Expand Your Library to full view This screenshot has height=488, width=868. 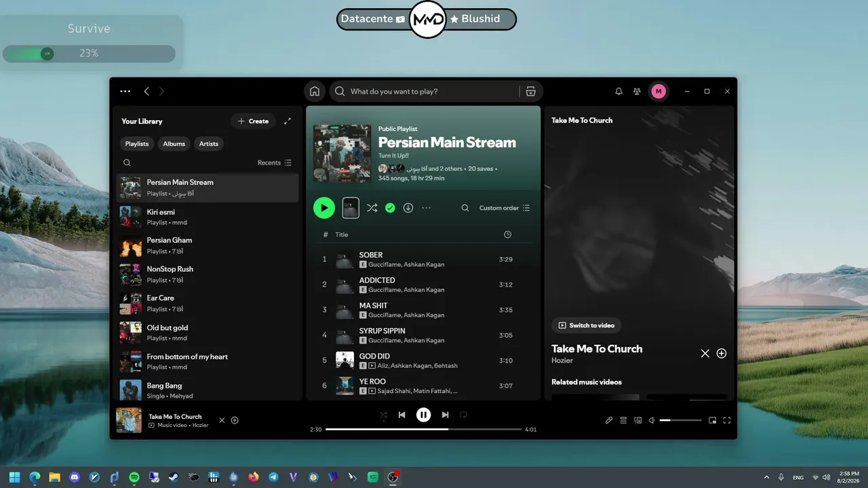point(288,121)
